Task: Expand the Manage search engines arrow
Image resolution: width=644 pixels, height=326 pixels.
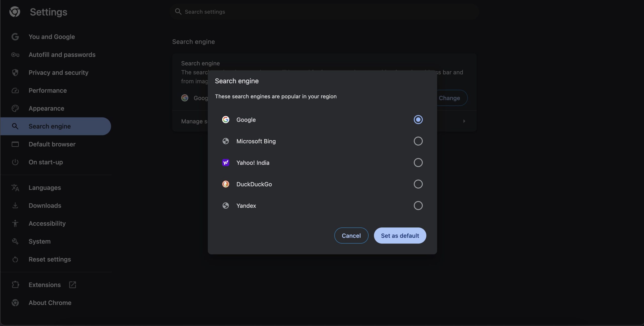Action: point(464,121)
